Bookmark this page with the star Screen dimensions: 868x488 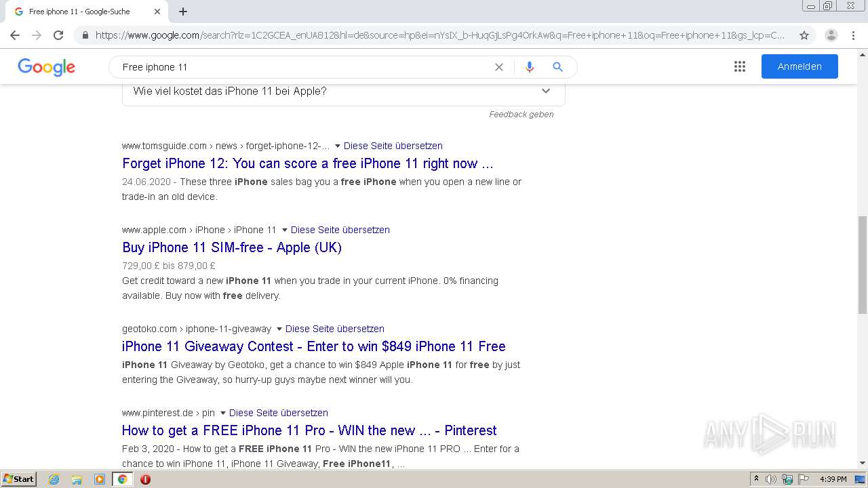[804, 35]
